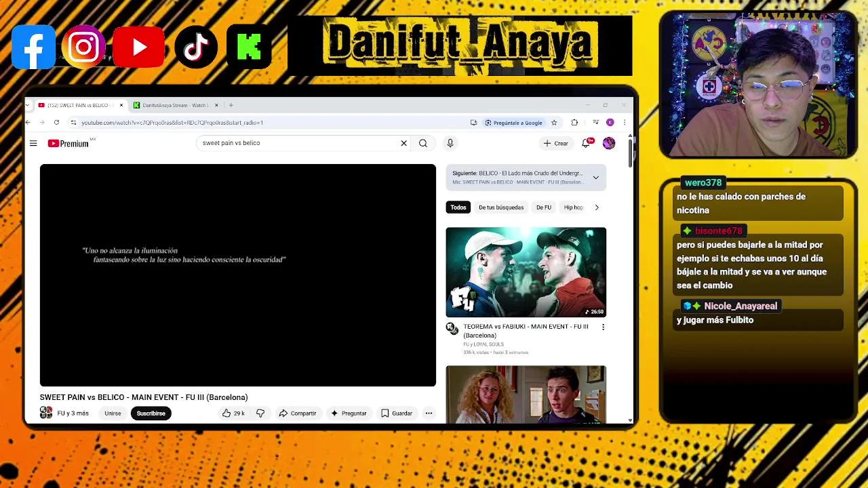868x488 pixels.
Task: Go back in the browser
Action: click(x=28, y=123)
